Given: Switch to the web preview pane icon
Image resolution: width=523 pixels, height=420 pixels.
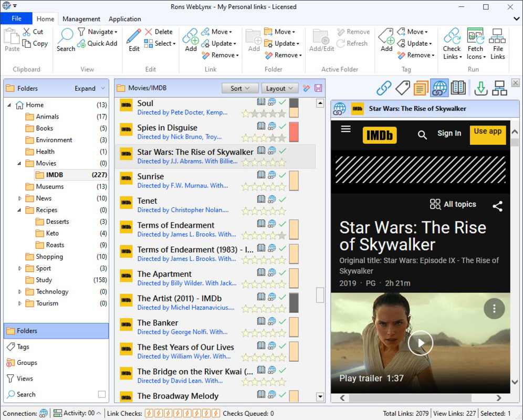Looking at the screenshot, I should pyautogui.click(x=439, y=88).
